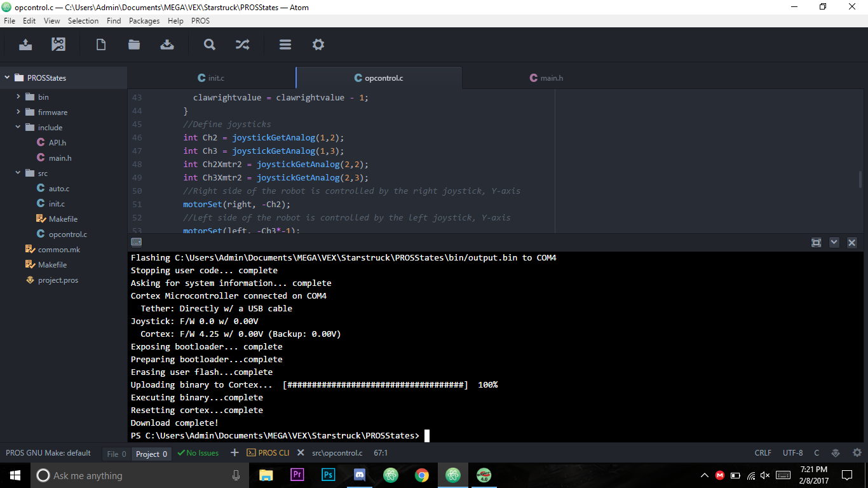
Task: Open project.pros in the tree
Action: tap(58, 280)
